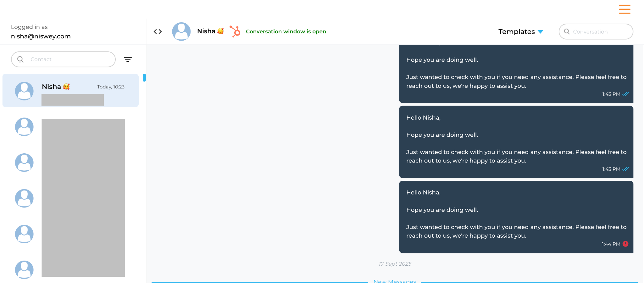Viewport: 644px width, 283px height.
Task: Click the Contact search magnifier icon
Action: click(20, 59)
